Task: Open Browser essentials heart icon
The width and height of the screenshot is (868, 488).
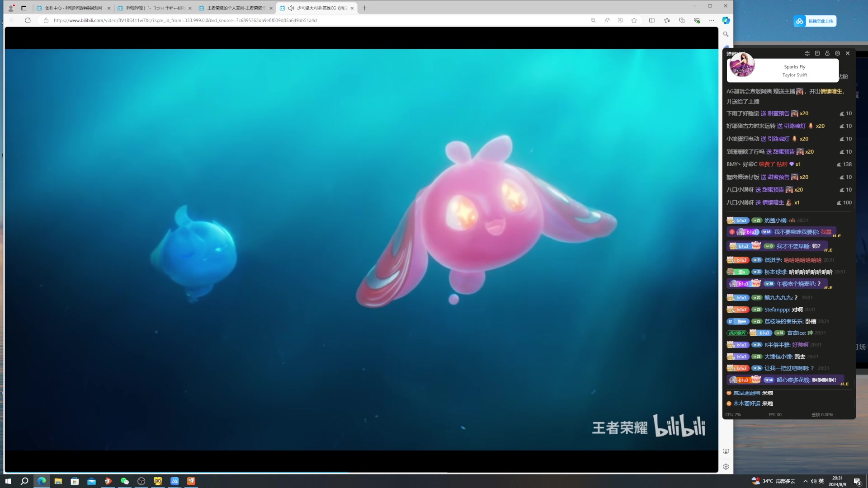Action: [697, 20]
